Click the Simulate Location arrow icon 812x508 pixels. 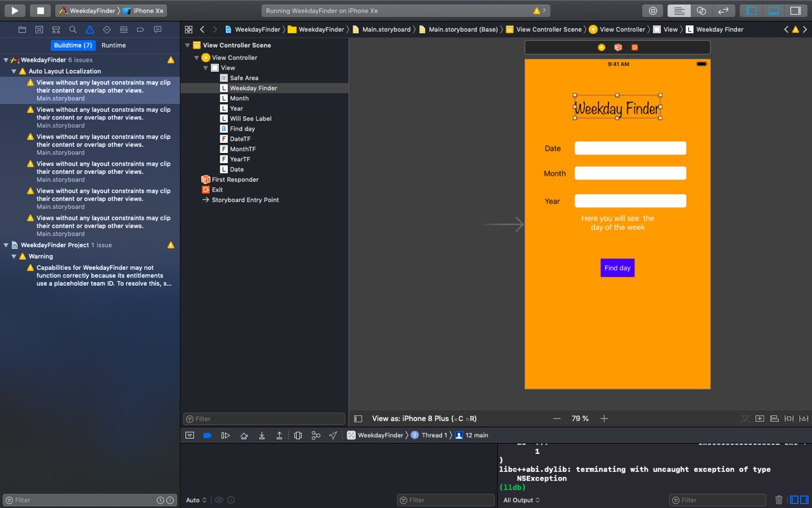pos(333,435)
